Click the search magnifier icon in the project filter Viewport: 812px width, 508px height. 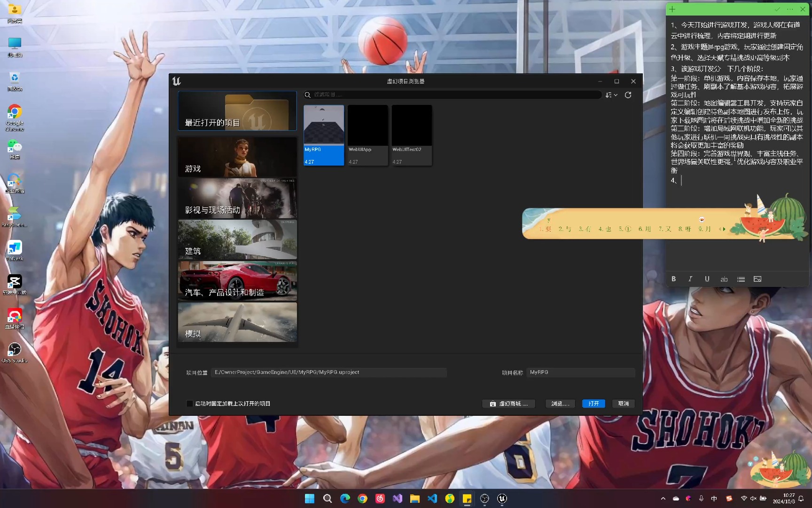click(307, 95)
